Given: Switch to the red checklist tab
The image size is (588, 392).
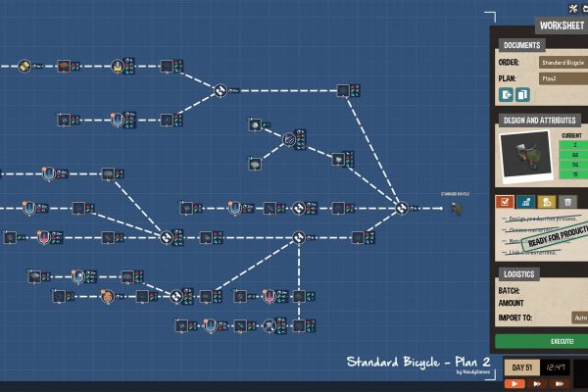Looking at the screenshot, I should pyautogui.click(x=505, y=202).
